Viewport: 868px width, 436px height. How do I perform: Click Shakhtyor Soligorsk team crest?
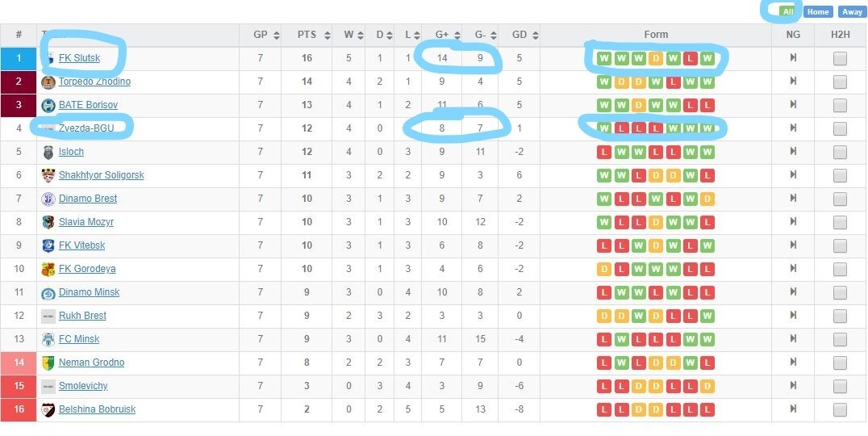[48, 175]
